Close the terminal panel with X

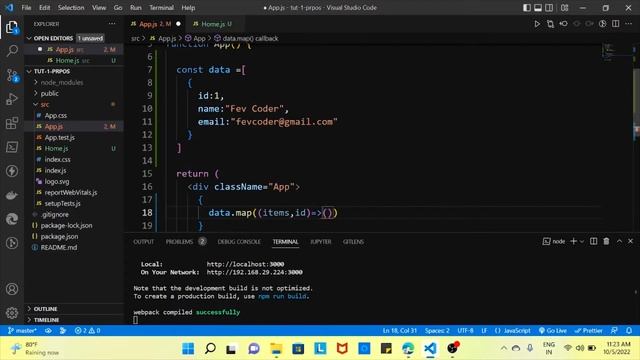point(631,241)
